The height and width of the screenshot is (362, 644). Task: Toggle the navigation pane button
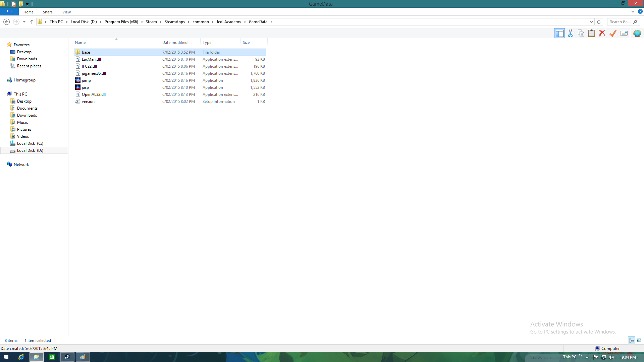click(x=559, y=33)
